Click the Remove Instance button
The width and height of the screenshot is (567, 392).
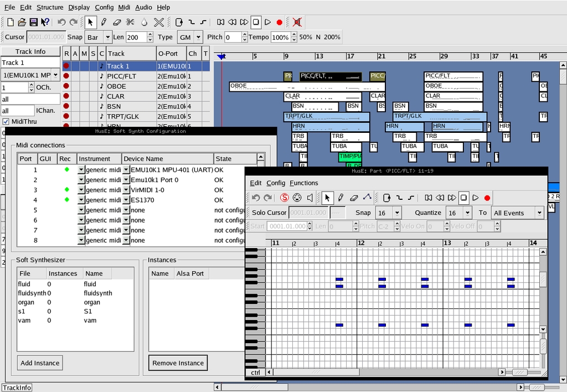coord(178,363)
